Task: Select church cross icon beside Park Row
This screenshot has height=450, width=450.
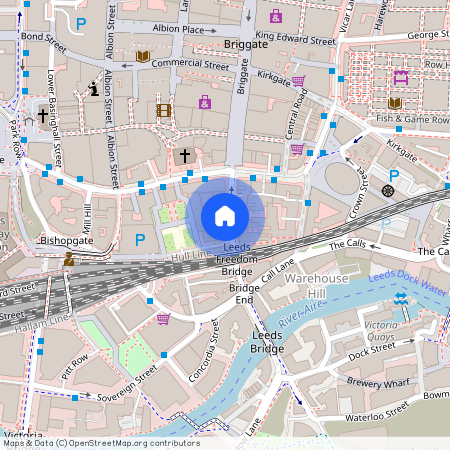Action: pos(43,116)
